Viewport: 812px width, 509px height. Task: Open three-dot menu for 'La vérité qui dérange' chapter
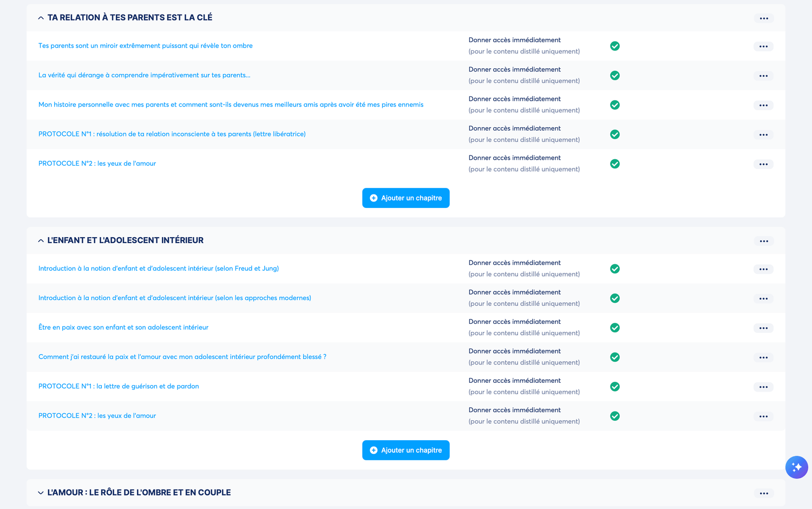763,76
